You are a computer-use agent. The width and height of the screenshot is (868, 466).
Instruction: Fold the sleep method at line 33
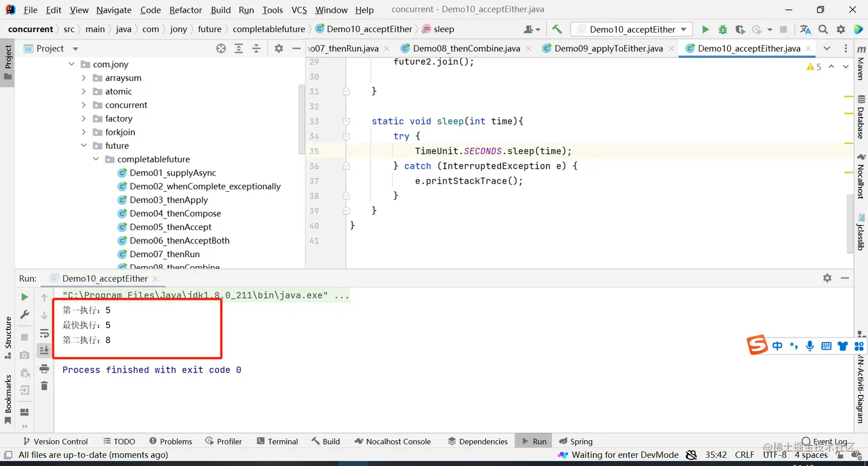click(x=346, y=121)
